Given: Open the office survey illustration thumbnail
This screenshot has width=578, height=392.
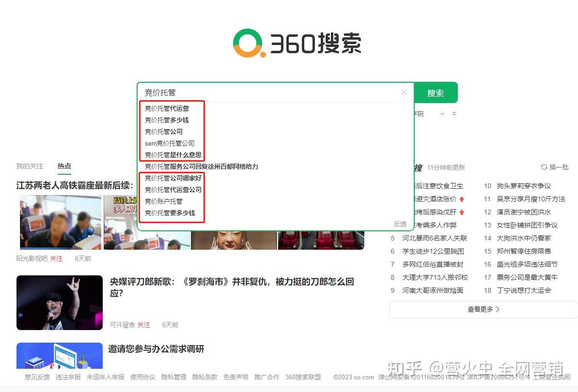Looking at the screenshot, I should point(59,356).
